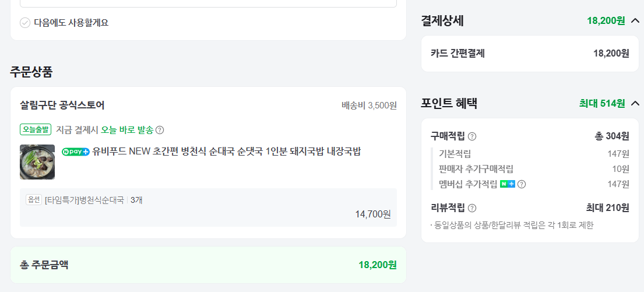The image size is (644, 292).
Task: Click help icon next to 오늘 바로 발송
Action: pos(160,129)
